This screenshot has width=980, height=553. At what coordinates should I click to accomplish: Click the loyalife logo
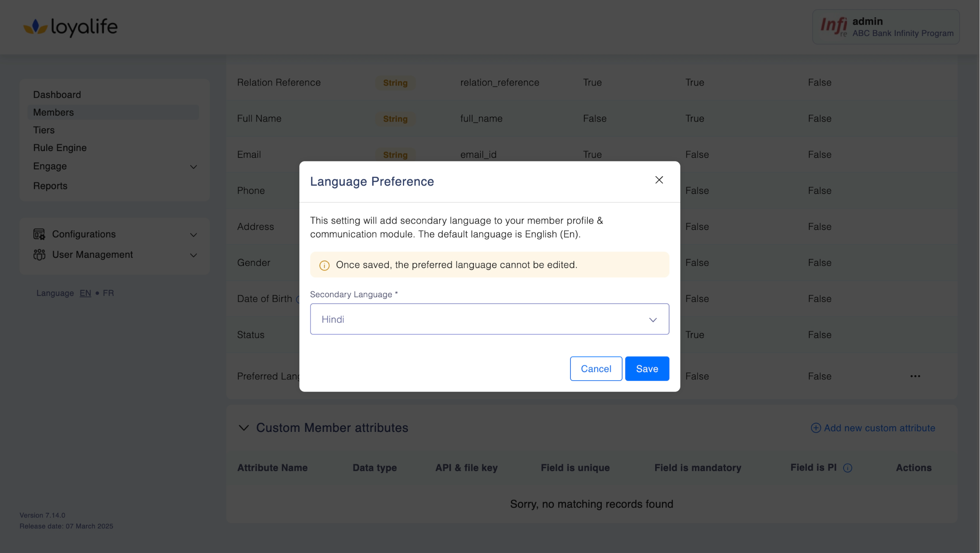pos(70,27)
